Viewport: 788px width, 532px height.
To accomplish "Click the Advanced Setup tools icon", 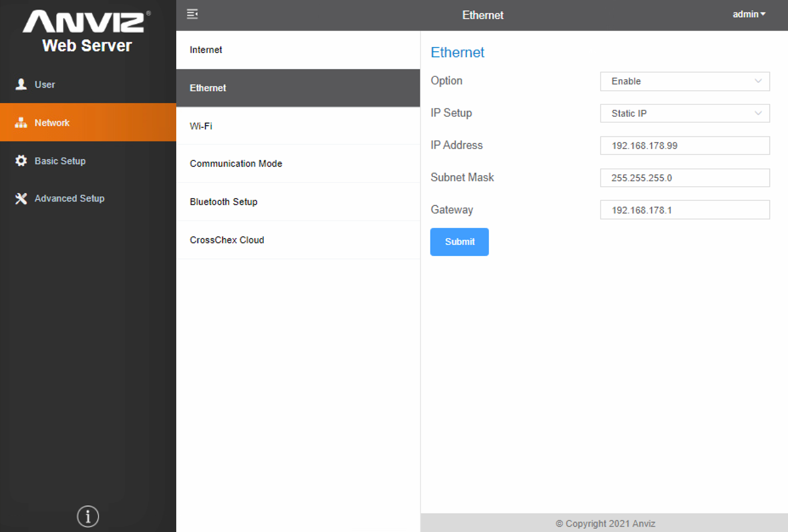I will point(21,199).
